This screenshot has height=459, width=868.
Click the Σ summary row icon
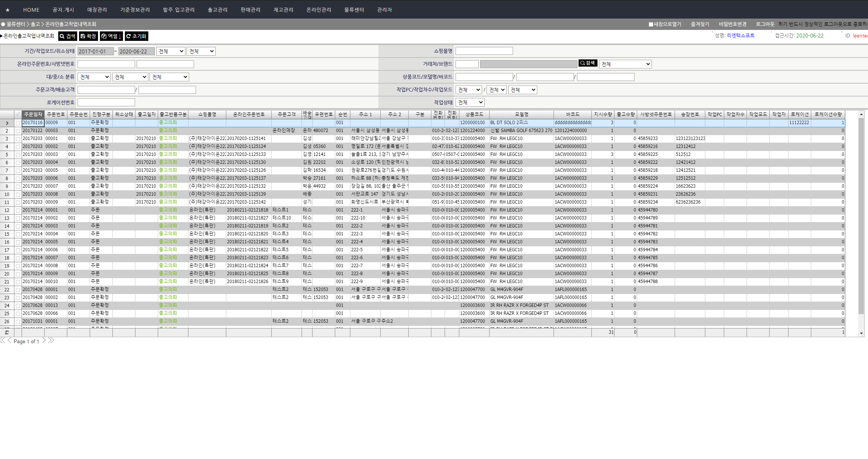[x=7, y=332]
